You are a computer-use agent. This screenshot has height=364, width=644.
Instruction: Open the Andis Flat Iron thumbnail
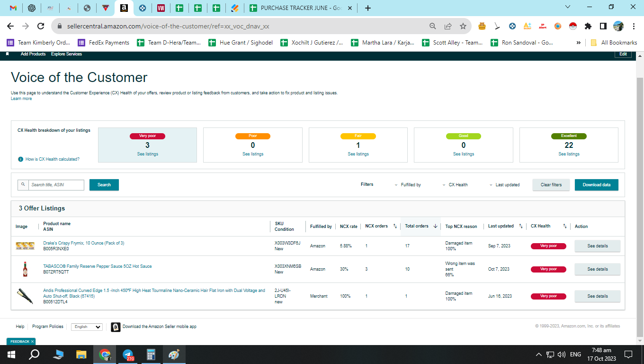tap(25, 296)
